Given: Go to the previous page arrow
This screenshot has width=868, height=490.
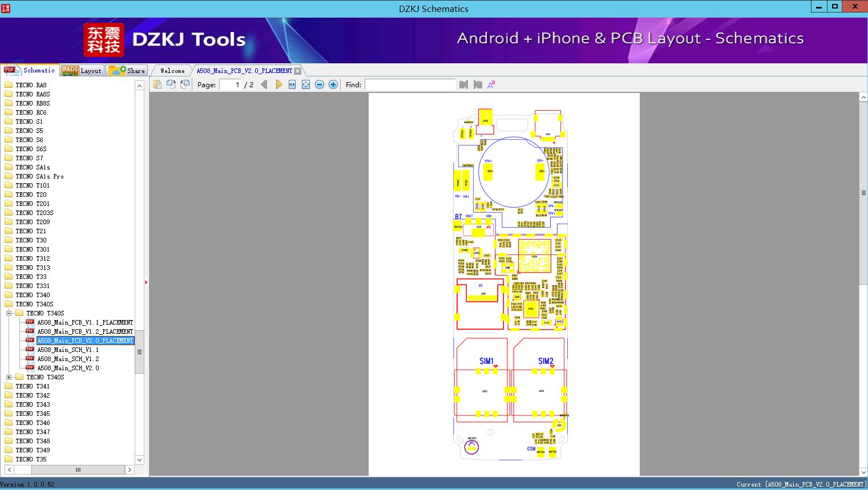Looking at the screenshot, I should point(264,84).
